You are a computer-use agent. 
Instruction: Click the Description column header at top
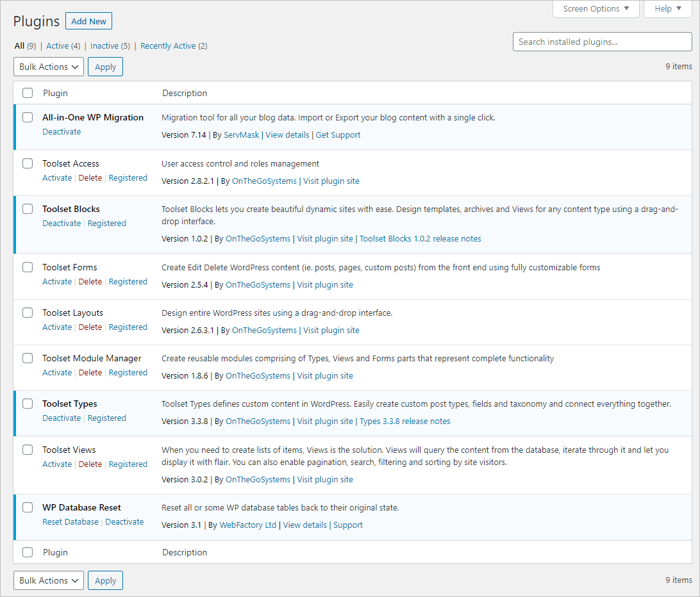(185, 93)
